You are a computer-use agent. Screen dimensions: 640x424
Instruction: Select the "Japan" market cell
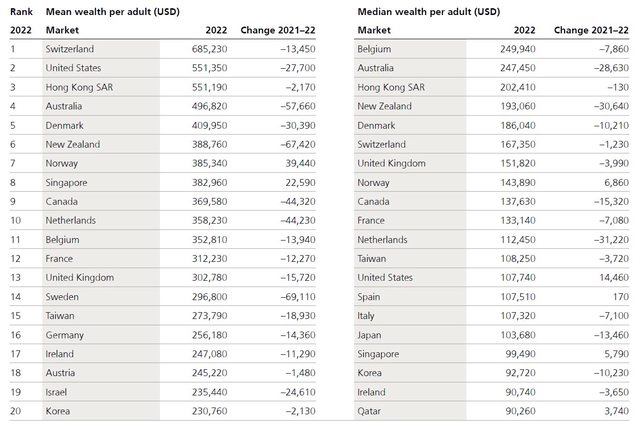pyautogui.click(x=370, y=335)
